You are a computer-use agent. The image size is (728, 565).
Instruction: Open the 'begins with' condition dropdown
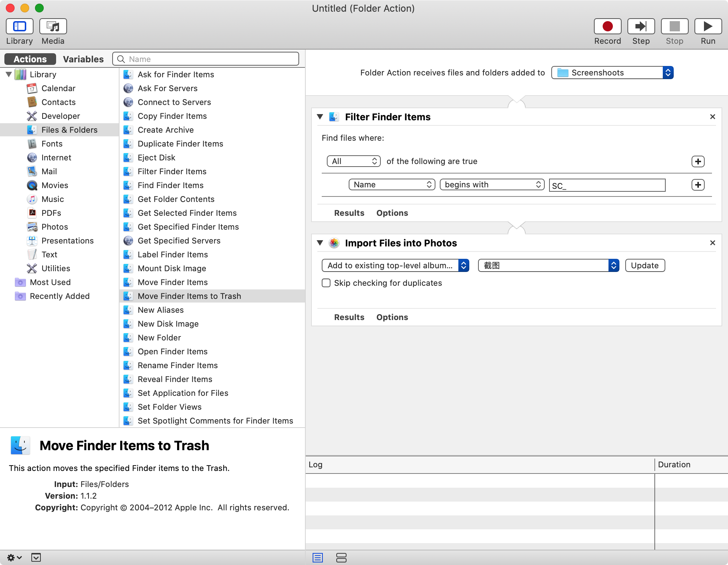click(492, 184)
